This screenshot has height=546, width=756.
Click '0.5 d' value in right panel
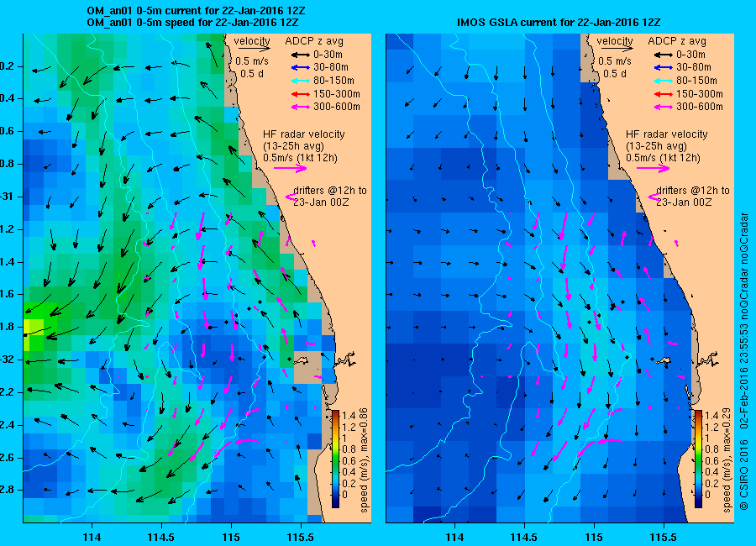[x=615, y=74]
